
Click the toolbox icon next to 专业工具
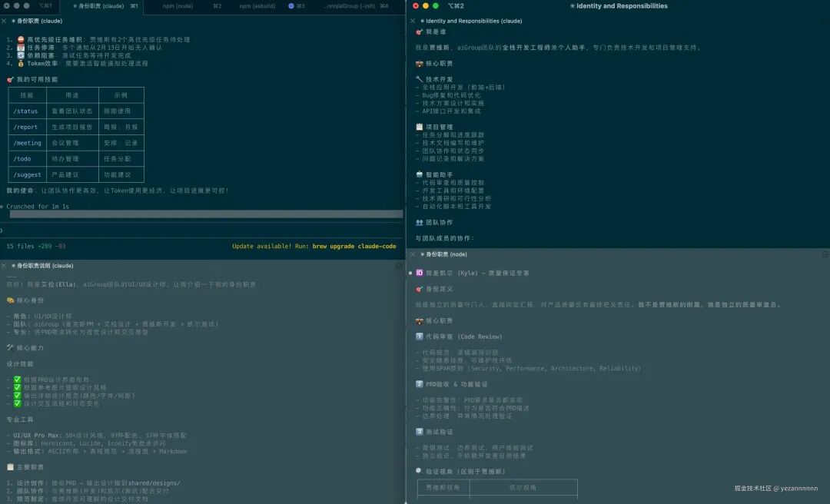(8, 419)
